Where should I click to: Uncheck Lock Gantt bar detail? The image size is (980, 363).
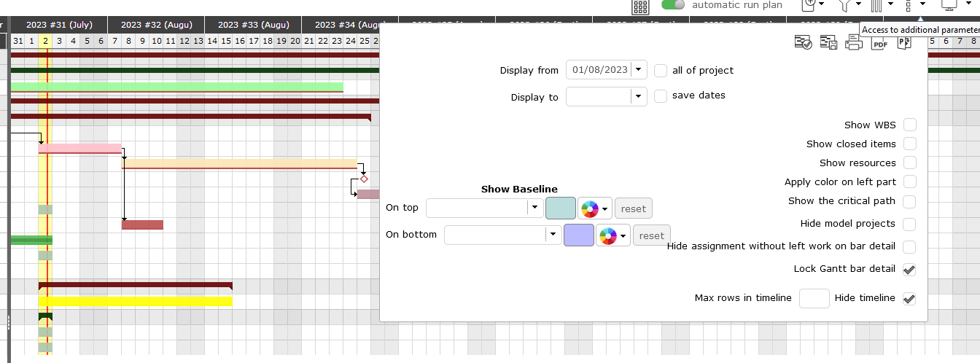point(910,270)
